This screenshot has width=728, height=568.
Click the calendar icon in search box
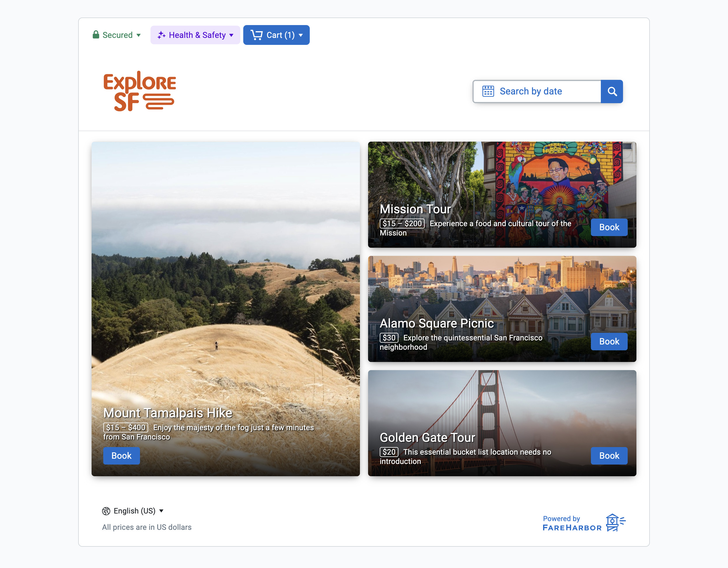[x=488, y=91]
